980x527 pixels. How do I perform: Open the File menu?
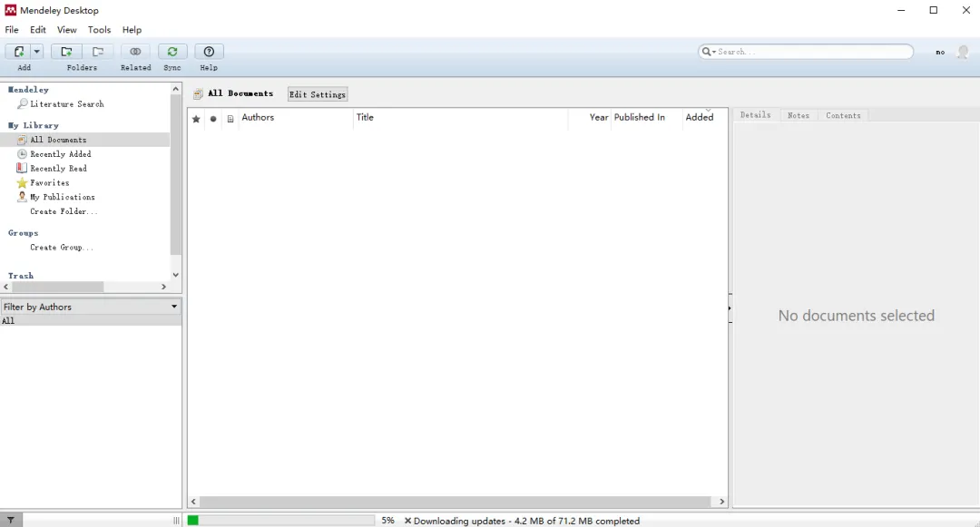click(x=12, y=29)
